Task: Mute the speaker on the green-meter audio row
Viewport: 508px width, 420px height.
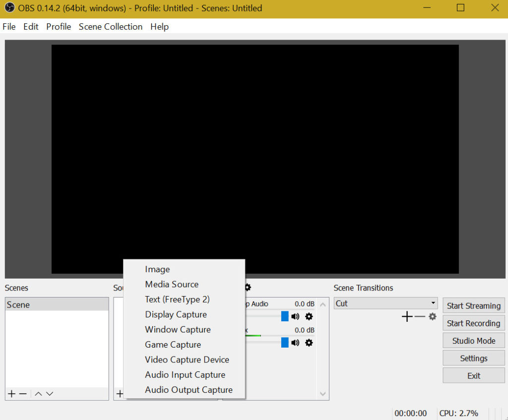Action: 295,343
